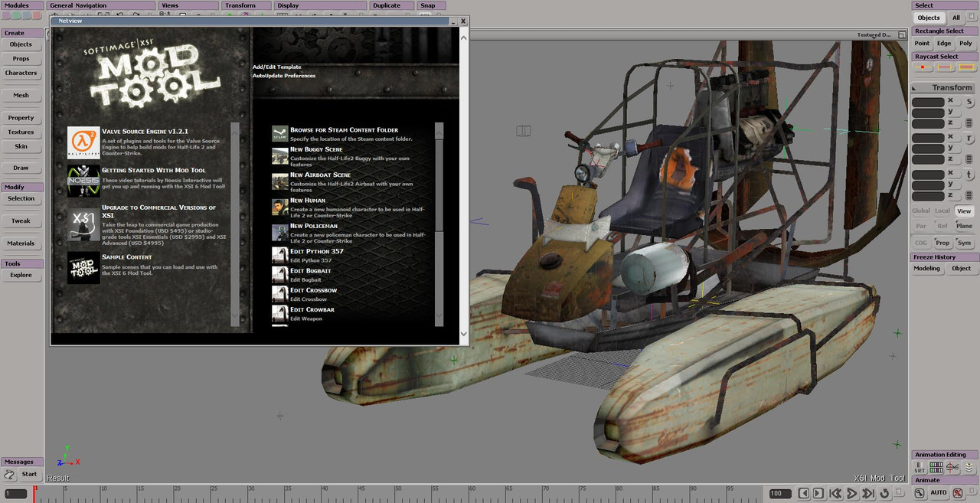This screenshot has height=503, width=980.
Task: Open the dopesheet grid icon in Animation Editing
Action: (936, 467)
